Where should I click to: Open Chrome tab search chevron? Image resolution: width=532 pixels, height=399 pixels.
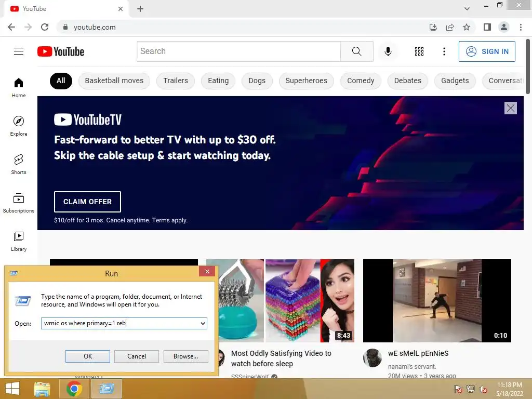coord(467,9)
